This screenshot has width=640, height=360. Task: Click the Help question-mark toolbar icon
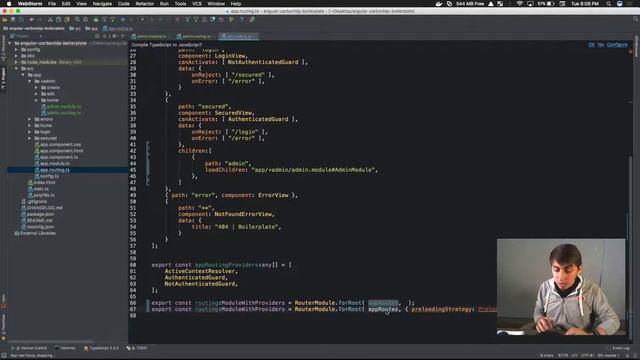click(x=242, y=19)
